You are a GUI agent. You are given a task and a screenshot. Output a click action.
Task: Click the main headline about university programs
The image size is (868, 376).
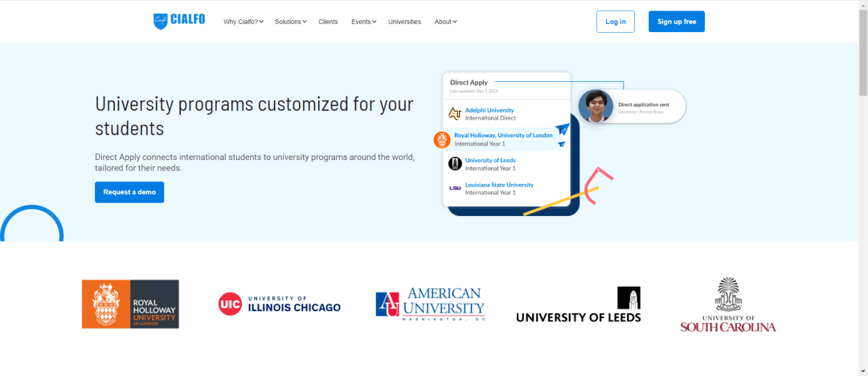pos(254,116)
